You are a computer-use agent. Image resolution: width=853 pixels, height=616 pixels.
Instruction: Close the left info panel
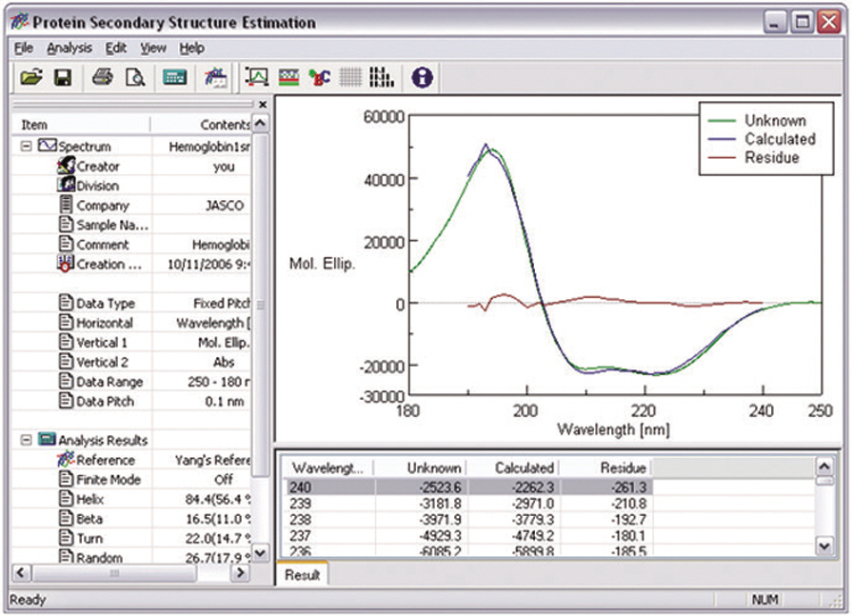263,104
